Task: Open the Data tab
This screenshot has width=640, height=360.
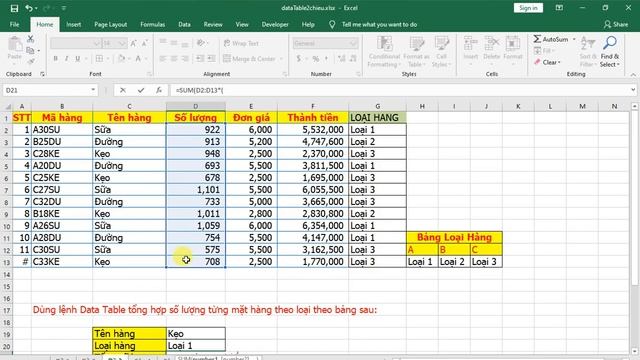Action: click(x=184, y=24)
